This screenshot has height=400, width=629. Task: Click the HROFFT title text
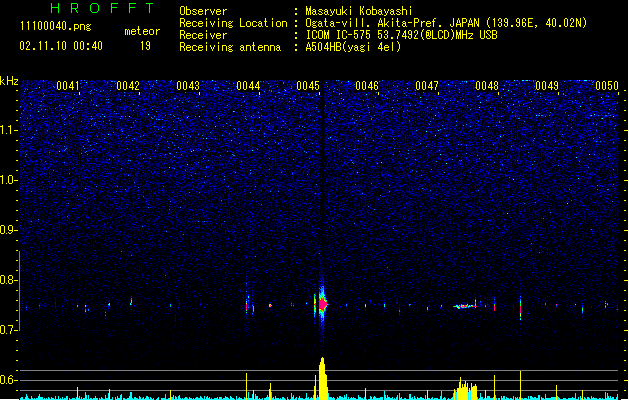(102, 8)
